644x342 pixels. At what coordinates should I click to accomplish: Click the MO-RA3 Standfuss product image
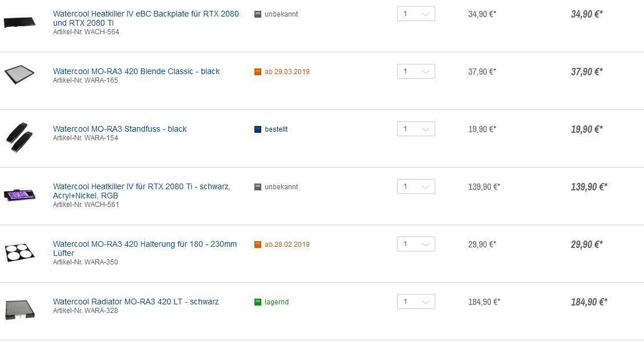19,137
